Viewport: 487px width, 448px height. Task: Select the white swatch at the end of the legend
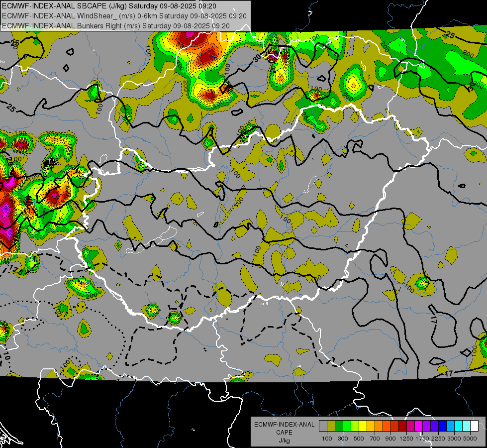474,426
